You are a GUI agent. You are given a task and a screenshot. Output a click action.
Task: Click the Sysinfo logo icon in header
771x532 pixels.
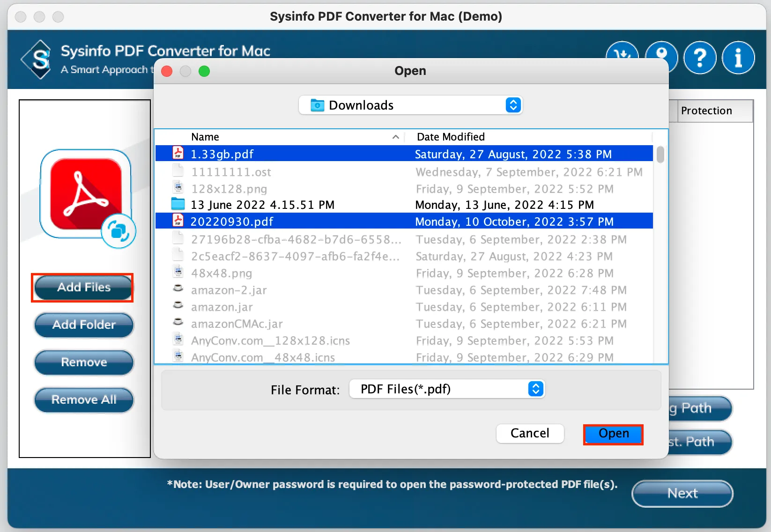point(37,59)
